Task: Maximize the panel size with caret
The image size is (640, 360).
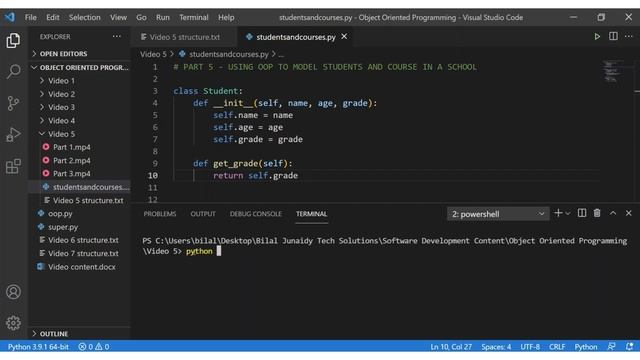Action: (613, 213)
